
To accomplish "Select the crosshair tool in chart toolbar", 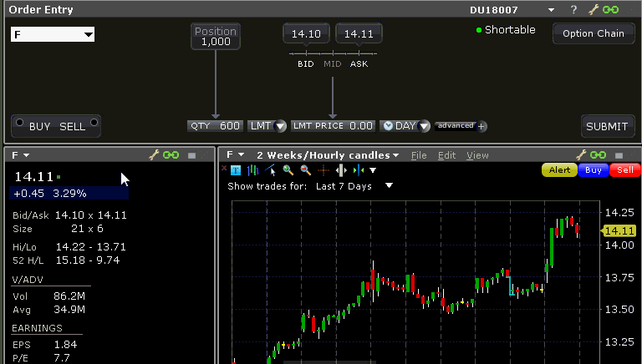I will click(323, 170).
